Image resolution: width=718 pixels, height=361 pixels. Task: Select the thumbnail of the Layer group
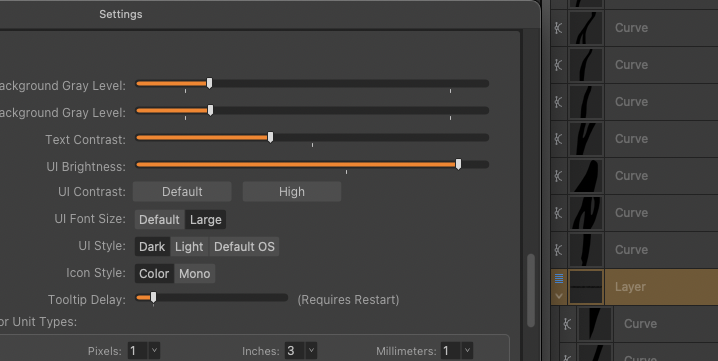pos(586,287)
